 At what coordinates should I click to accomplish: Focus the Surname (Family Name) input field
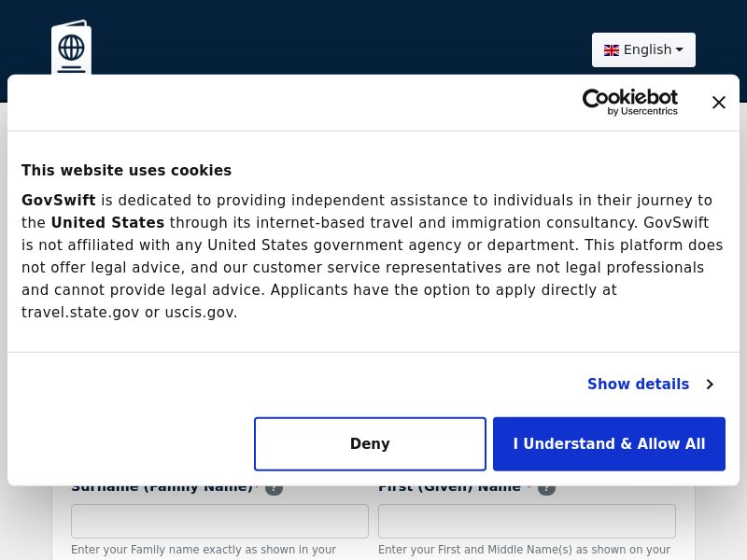[x=219, y=522]
